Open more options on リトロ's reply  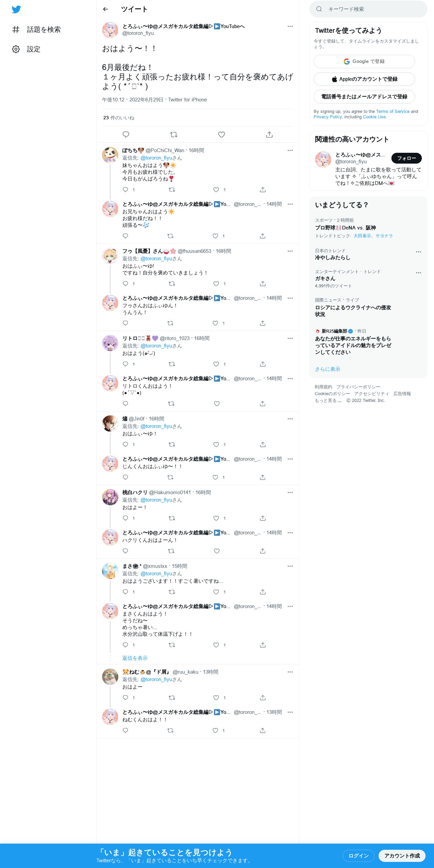coord(290,338)
